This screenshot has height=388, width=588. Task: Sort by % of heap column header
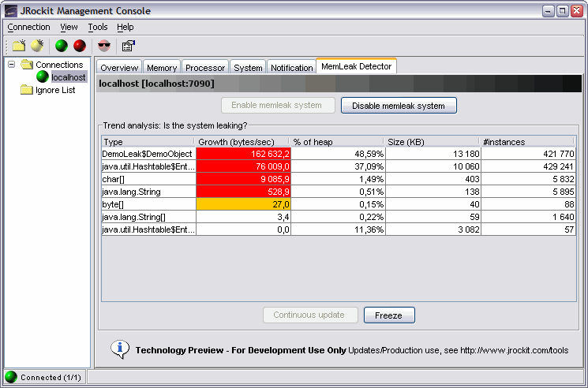(x=337, y=142)
